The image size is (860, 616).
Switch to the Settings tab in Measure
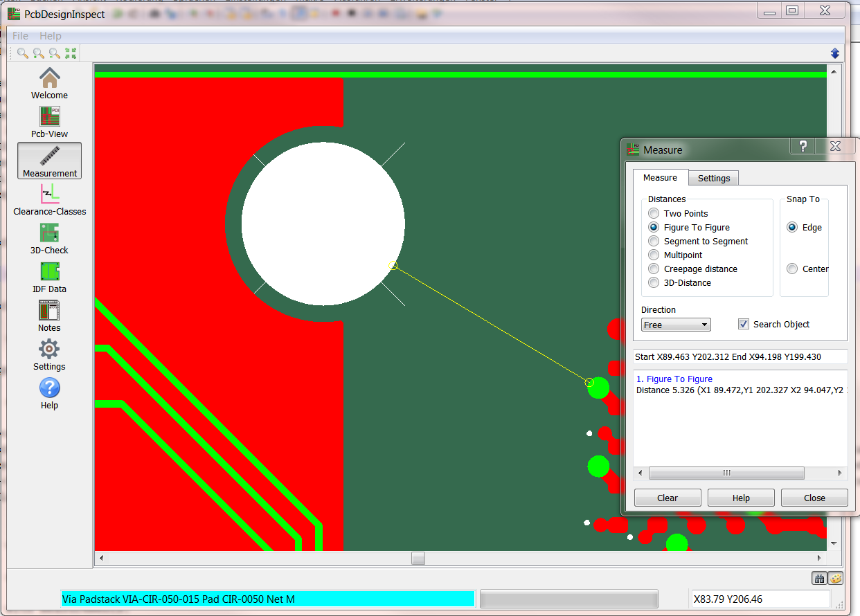tap(713, 178)
